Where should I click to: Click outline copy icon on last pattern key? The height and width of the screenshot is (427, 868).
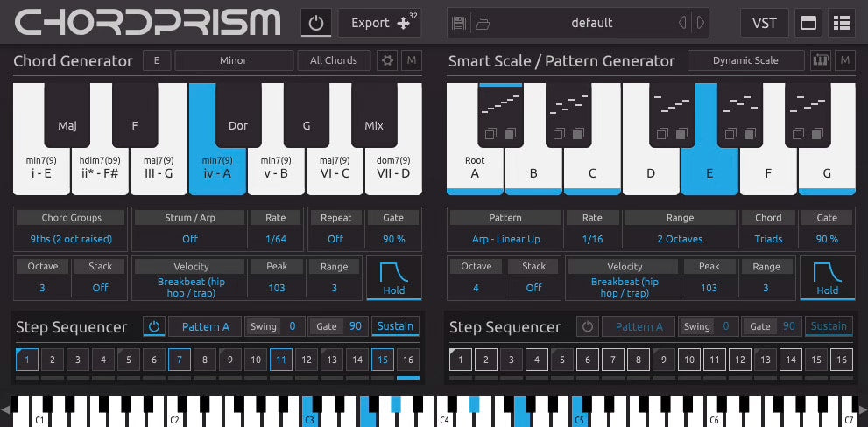(x=797, y=134)
